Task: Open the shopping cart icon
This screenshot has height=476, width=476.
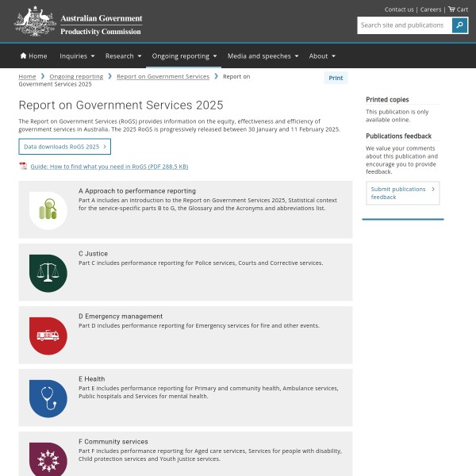Action: (x=451, y=10)
